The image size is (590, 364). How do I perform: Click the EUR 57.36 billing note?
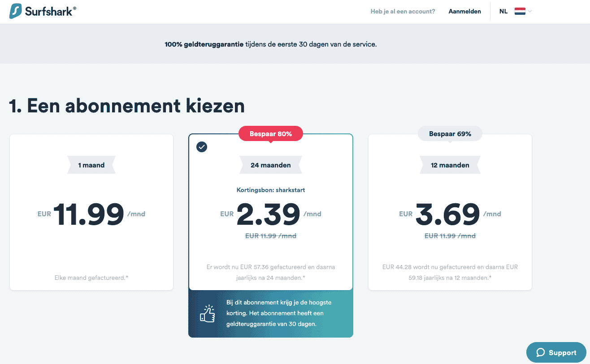click(271, 272)
